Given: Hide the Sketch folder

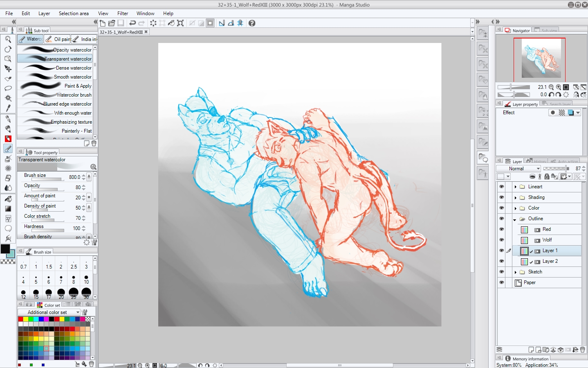Looking at the screenshot, I should (502, 272).
